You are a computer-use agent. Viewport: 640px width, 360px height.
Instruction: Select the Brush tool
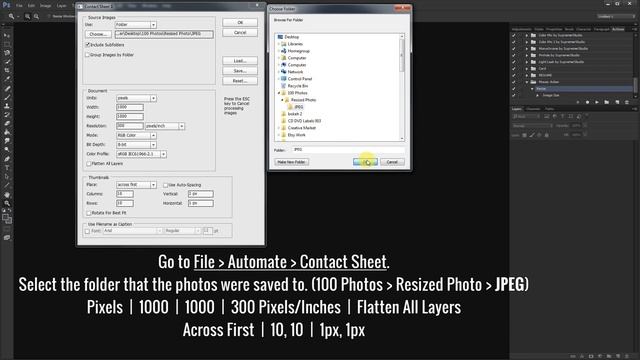(7, 97)
